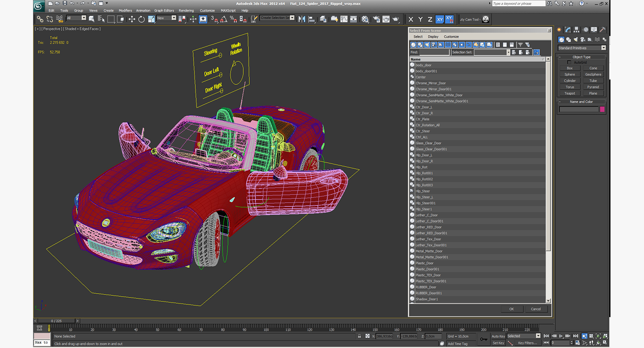Image resolution: width=644 pixels, height=348 pixels.
Task: Open the Modify panel tab
Action: coord(568,30)
